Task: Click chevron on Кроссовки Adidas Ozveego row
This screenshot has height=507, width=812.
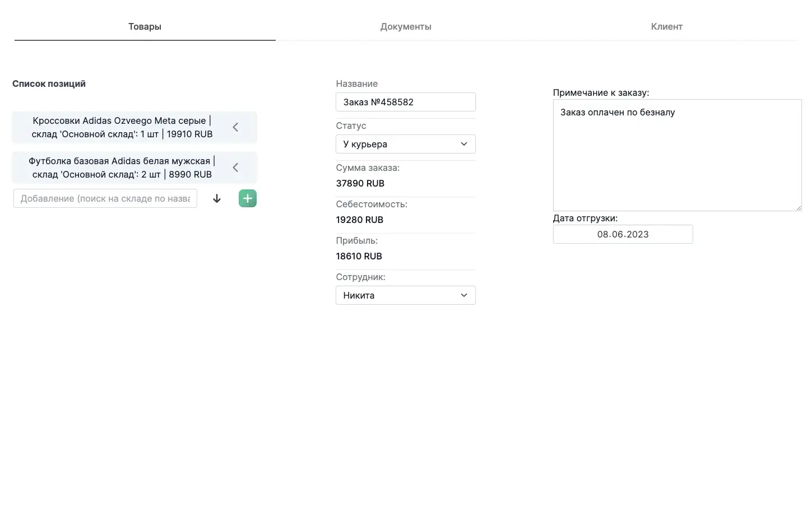Action: click(235, 127)
